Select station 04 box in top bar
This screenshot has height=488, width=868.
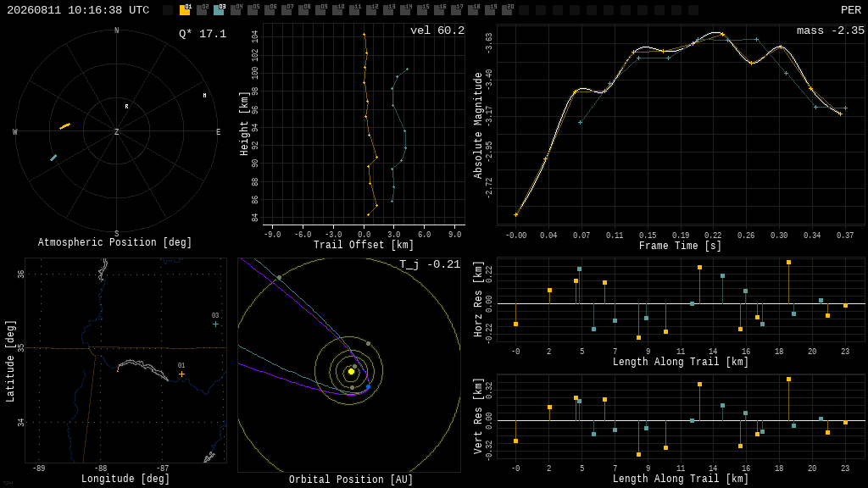point(236,9)
